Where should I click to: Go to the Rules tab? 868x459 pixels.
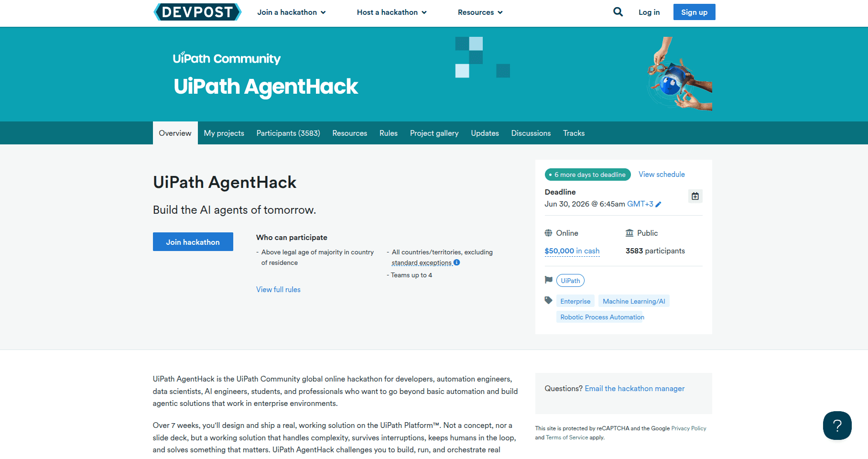pyautogui.click(x=388, y=133)
